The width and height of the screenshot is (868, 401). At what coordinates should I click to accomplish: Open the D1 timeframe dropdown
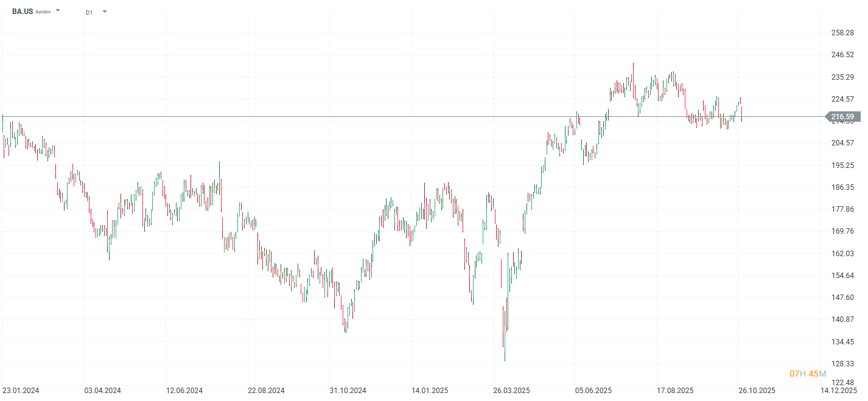click(103, 11)
